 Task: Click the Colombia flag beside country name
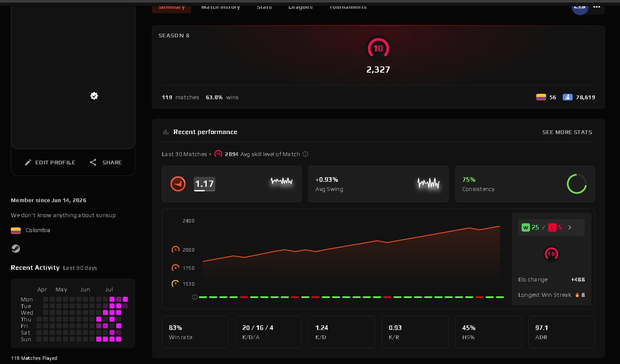(16, 230)
